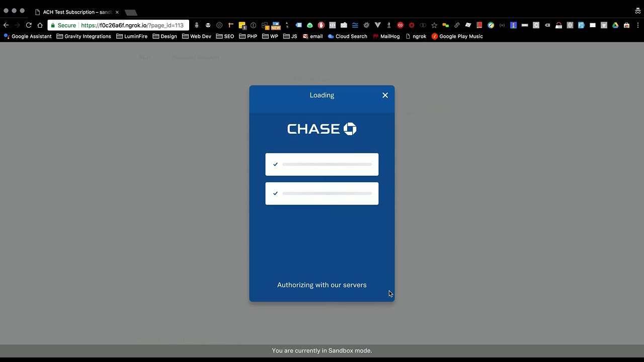Viewport: 644px width, 362px height.
Task: Click the incognito spy icon
Action: click(x=638, y=11)
